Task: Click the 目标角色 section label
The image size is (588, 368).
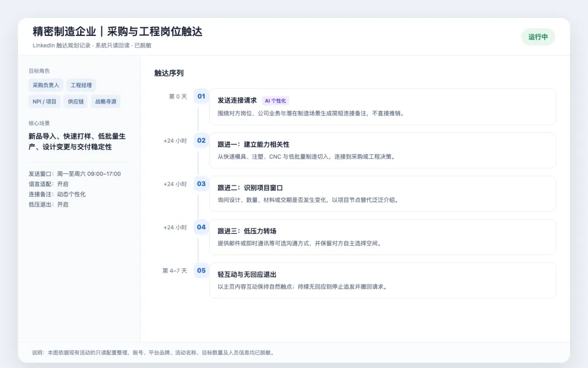Action: click(39, 71)
